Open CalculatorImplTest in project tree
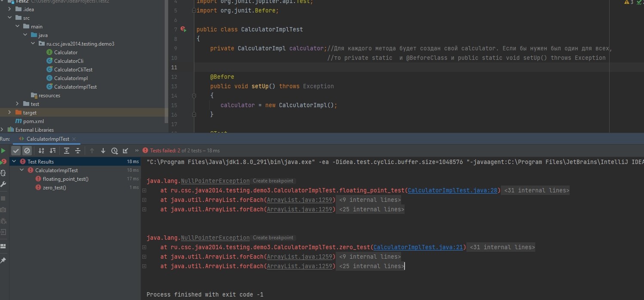The width and height of the screenshot is (644, 300). coord(75,87)
